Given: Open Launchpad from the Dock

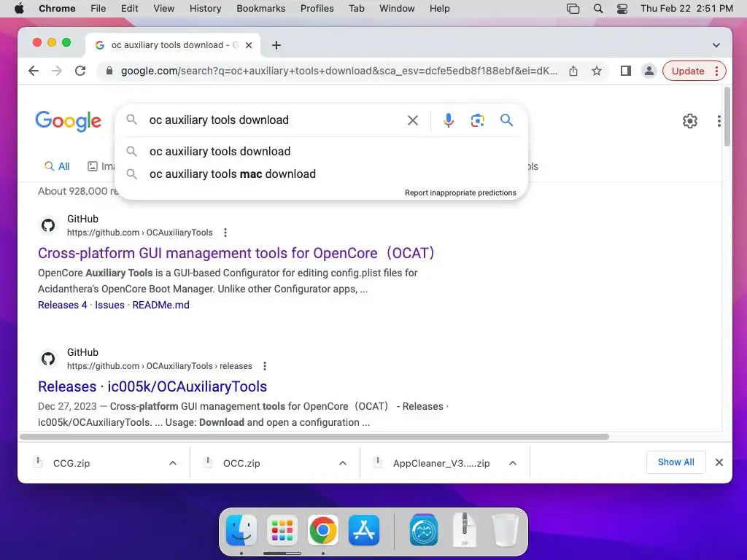Looking at the screenshot, I should [x=282, y=530].
